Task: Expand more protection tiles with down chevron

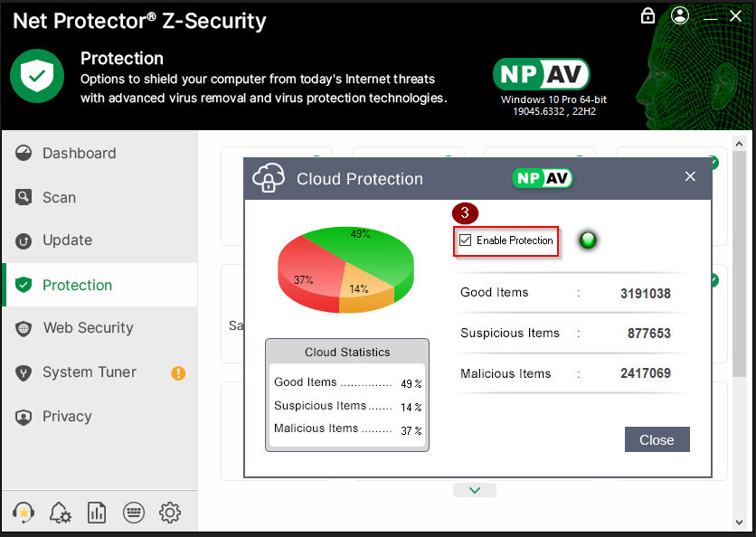Action: 475,490
